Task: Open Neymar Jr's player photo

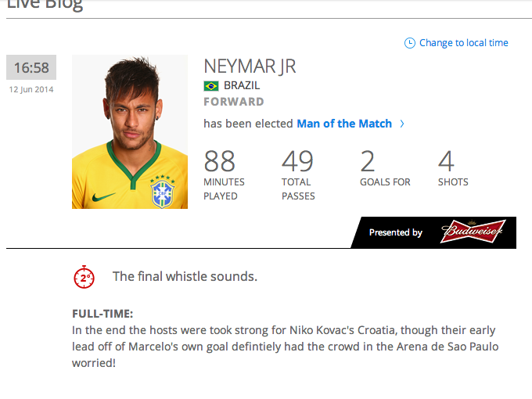Action: point(130,131)
